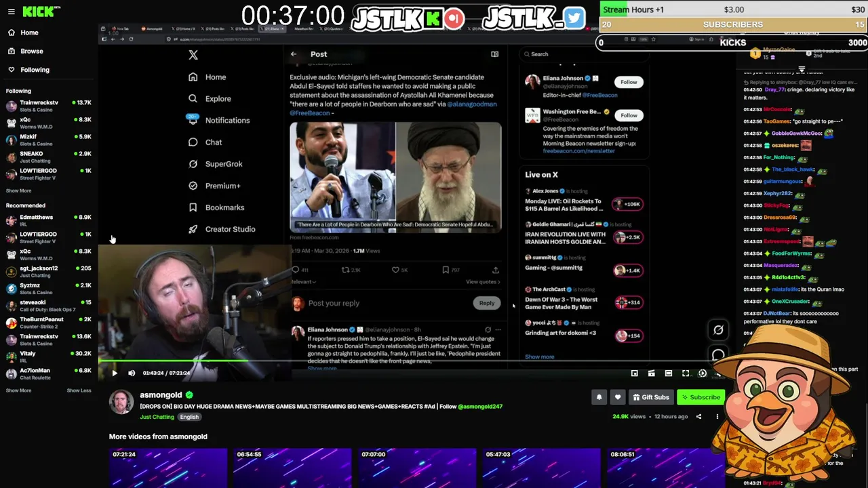Click SuperGrok icon in streamed X sidebar
868x488 pixels.
193,163
